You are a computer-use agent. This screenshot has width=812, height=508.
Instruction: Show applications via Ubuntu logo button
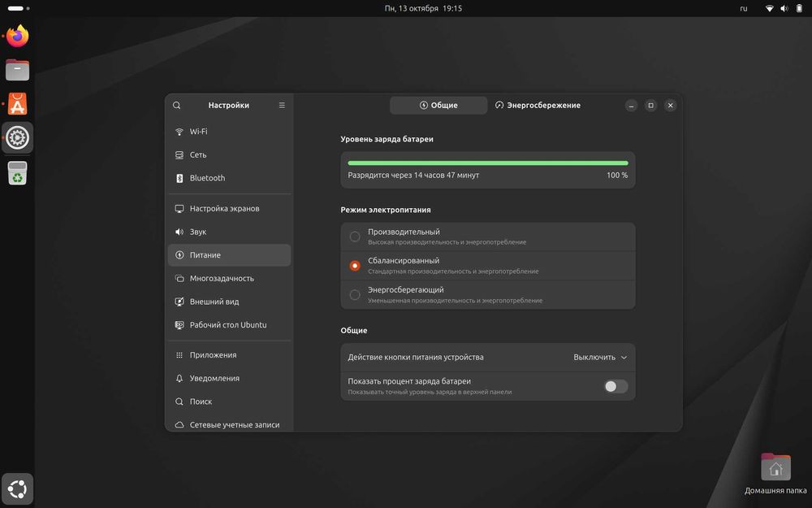[x=18, y=488]
